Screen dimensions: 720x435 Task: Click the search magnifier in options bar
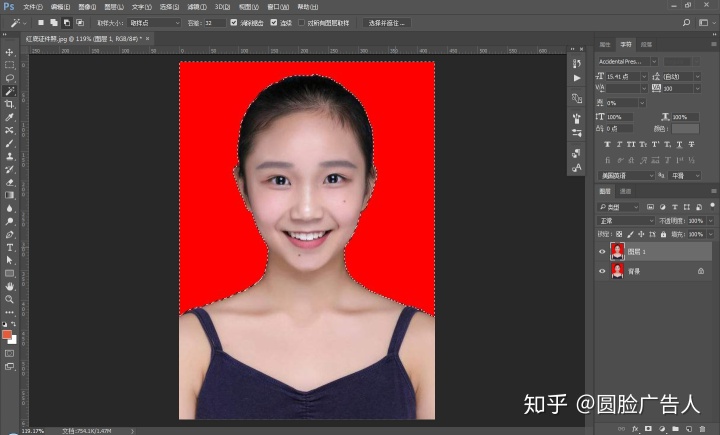pyautogui.click(x=686, y=23)
